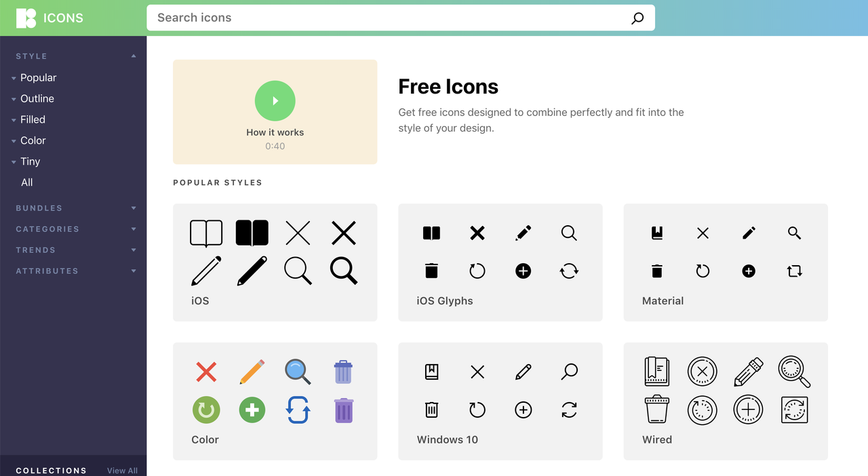
Task: Click the outlined open book icon in iOS card
Action: coord(206,233)
